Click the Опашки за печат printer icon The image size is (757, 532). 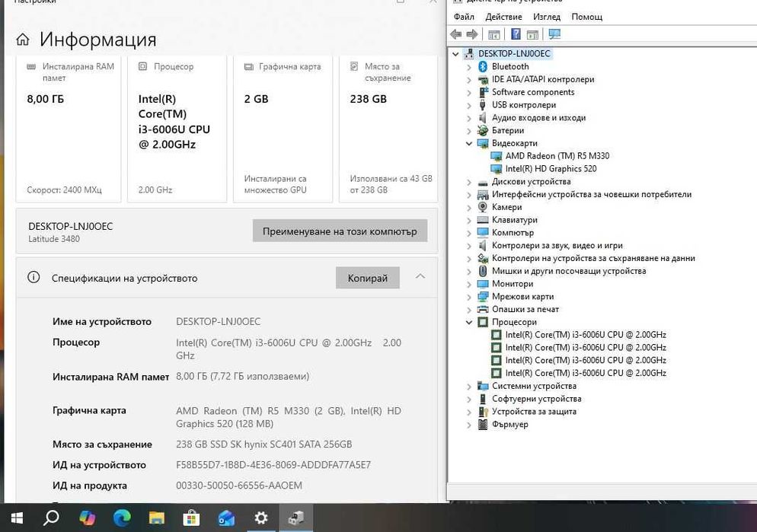(483, 309)
